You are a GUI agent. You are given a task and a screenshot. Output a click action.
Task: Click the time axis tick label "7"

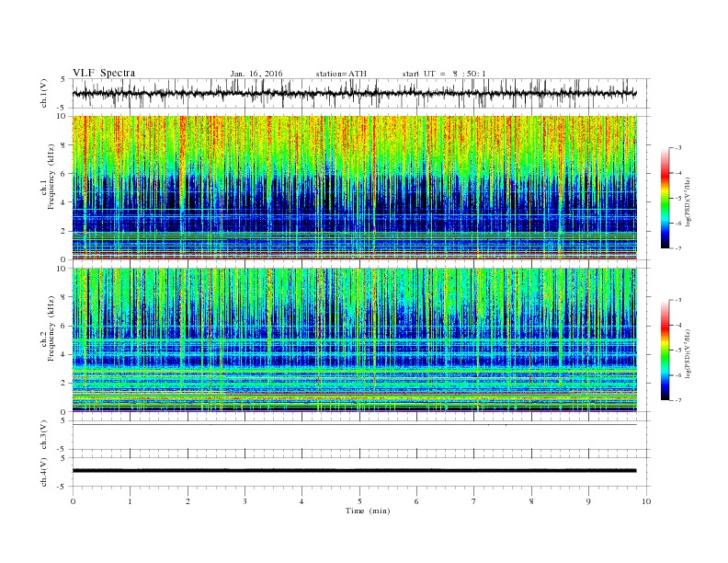[x=474, y=501]
